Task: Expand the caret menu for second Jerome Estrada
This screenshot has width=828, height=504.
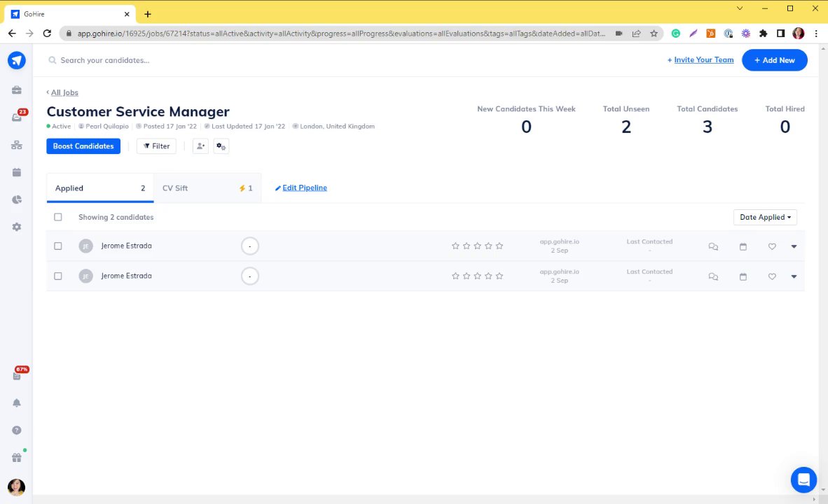Action: click(794, 276)
